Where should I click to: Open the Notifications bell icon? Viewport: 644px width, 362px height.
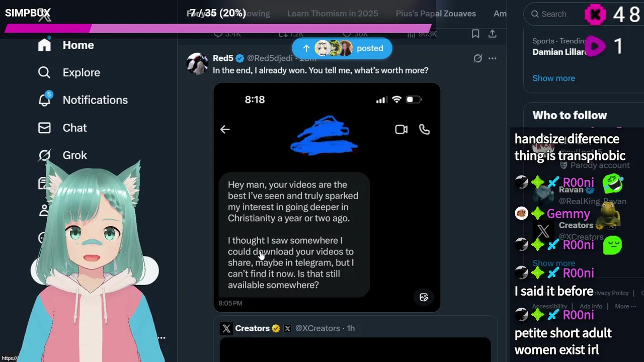[x=44, y=100]
